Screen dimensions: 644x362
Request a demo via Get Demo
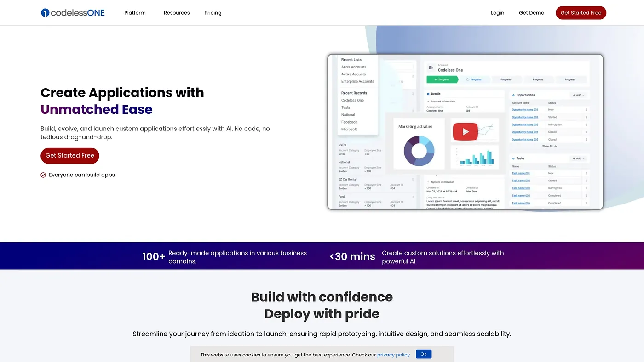click(531, 13)
